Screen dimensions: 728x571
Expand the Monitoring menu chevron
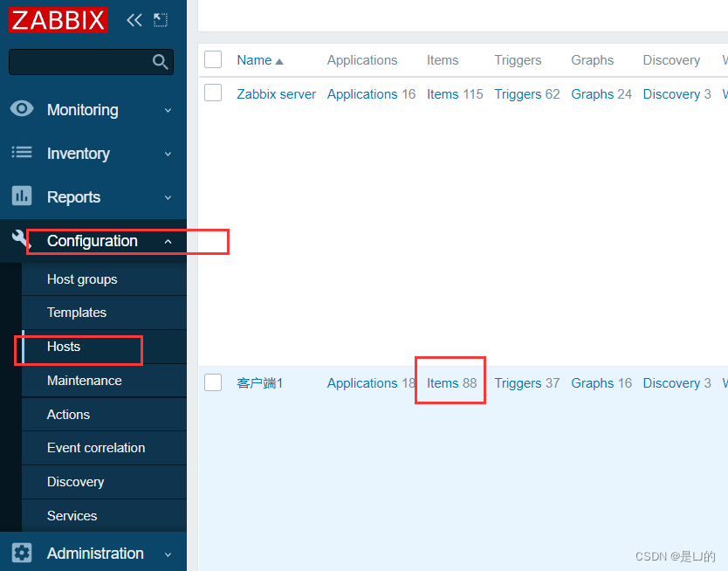point(168,111)
